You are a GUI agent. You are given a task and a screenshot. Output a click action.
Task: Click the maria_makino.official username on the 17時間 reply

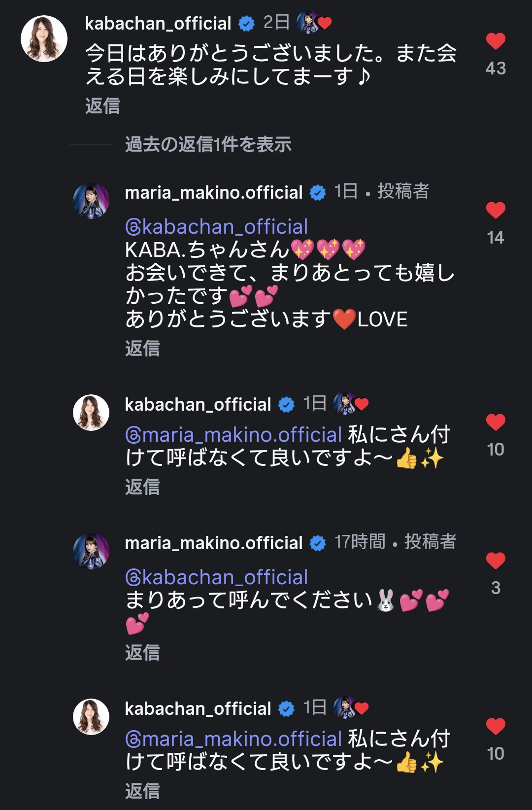coord(214,543)
